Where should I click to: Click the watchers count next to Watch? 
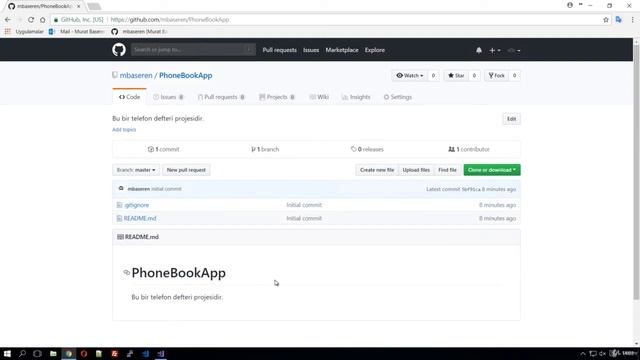coord(433,76)
